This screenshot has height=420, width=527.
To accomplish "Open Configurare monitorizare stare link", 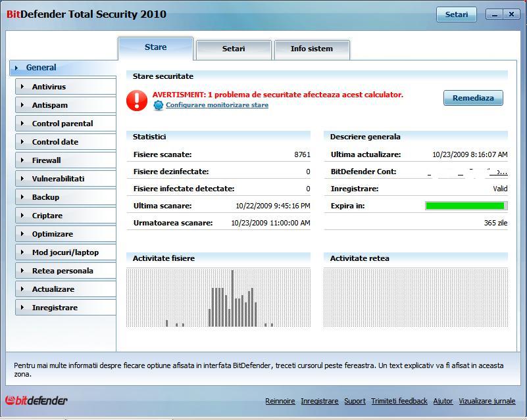I will [217, 105].
